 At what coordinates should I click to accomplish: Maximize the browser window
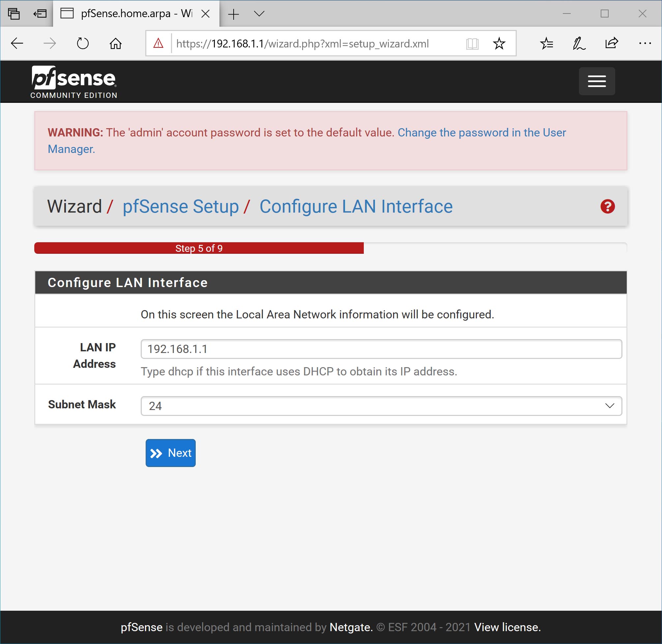click(605, 14)
